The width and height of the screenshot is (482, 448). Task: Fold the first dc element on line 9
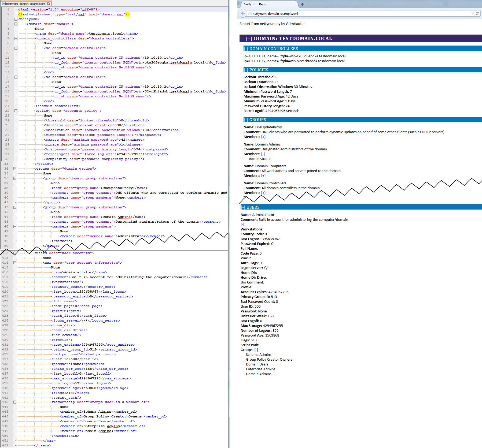[16, 48]
